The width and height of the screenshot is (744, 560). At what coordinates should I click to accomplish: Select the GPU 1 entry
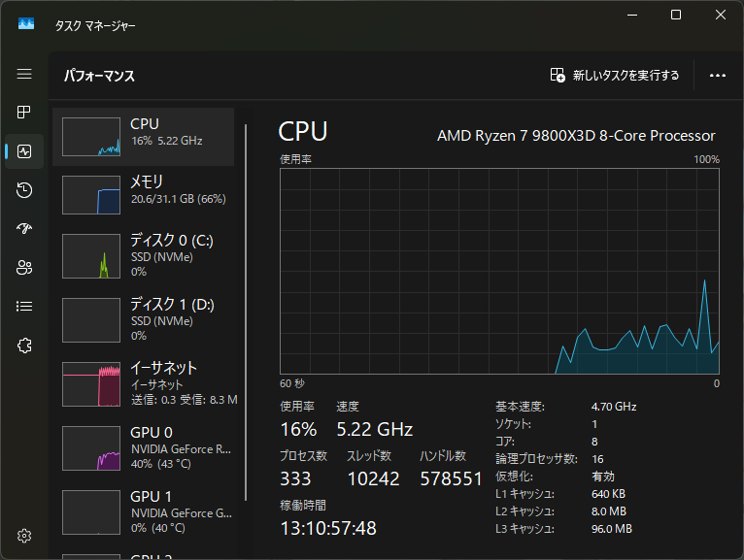143,511
